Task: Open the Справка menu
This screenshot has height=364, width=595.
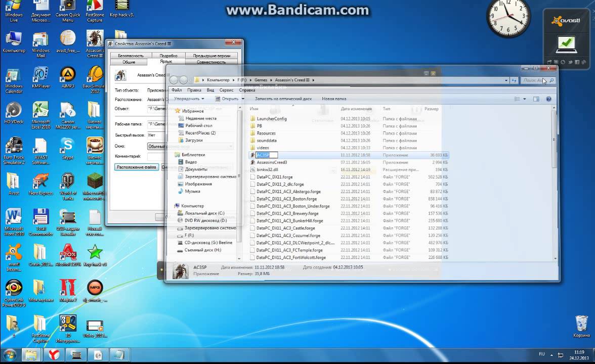Action: point(247,90)
